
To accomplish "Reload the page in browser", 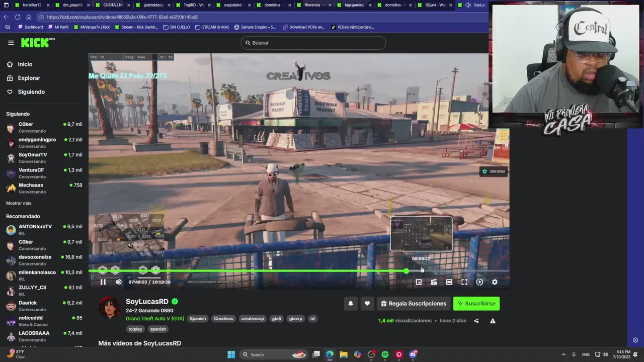I will click(x=18, y=17).
